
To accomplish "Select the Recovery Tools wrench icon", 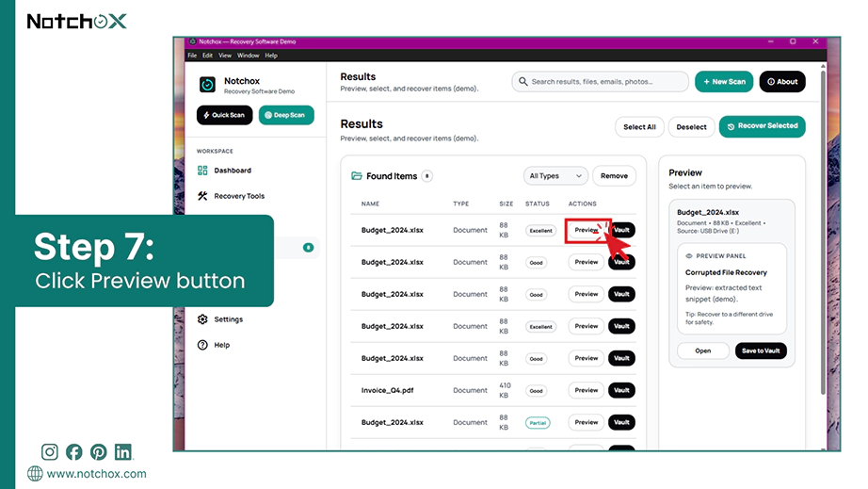I will pos(202,195).
